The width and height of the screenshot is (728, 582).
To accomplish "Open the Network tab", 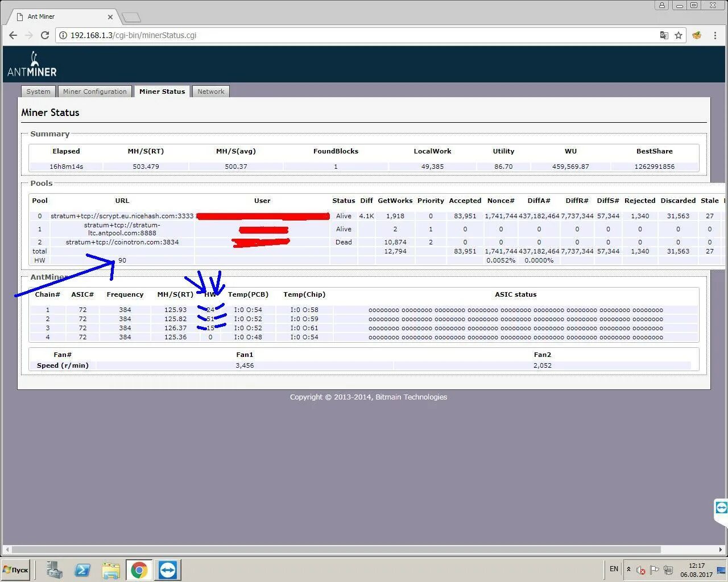I will tap(211, 92).
